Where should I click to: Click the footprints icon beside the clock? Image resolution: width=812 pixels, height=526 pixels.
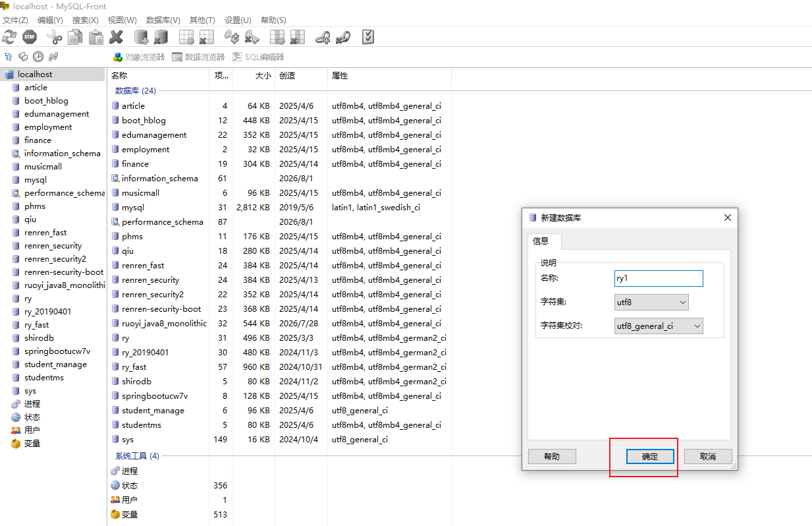(53, 57)
